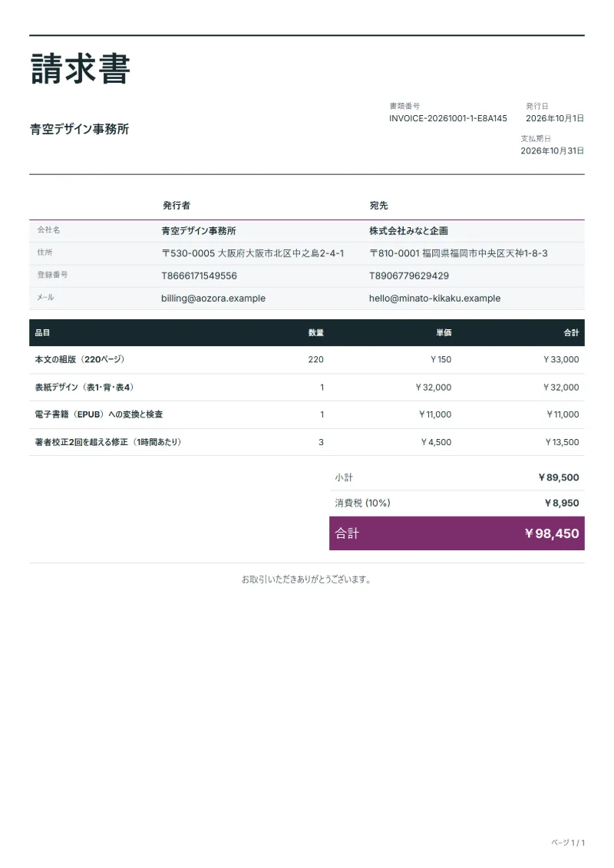Click row total ￥13,500
The width and height of the screenshot is (614, 868).
(x=562, y=442)
